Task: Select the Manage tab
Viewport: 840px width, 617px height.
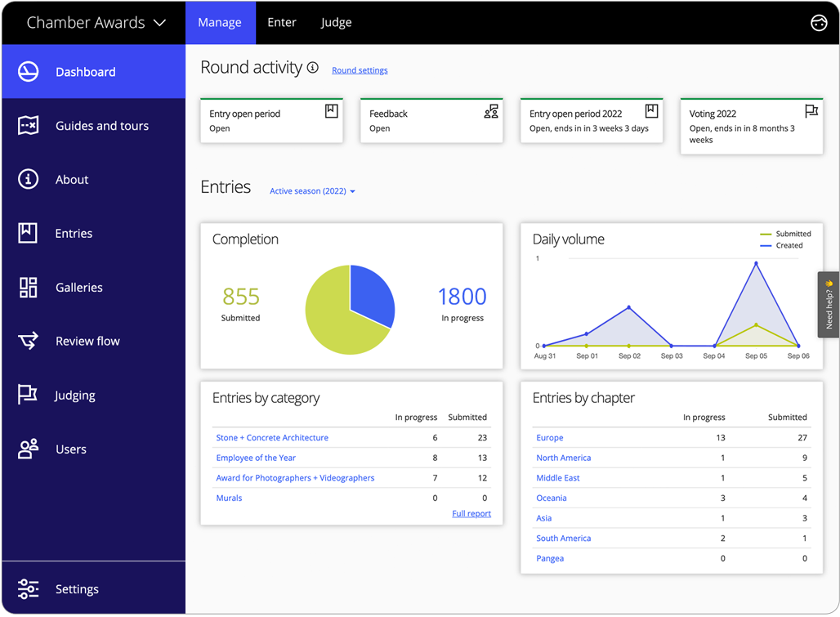Action: pyautogui.click(x=220, y=22)
